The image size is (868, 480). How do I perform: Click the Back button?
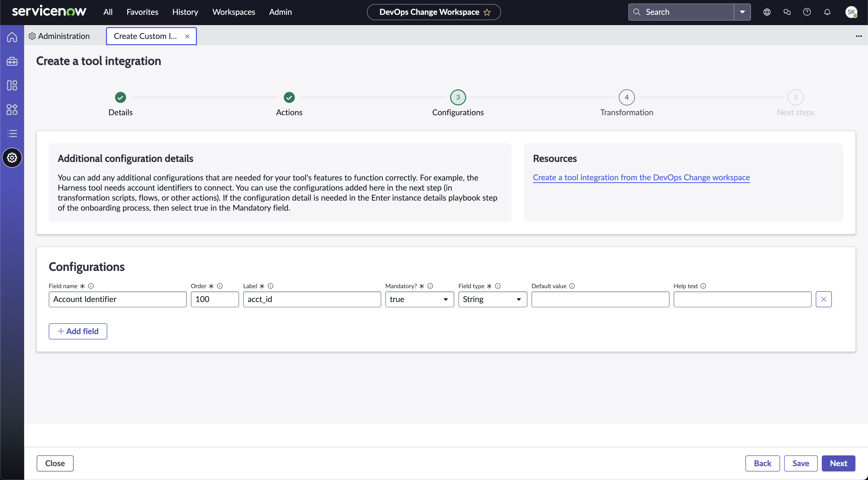tap(763, 463)
